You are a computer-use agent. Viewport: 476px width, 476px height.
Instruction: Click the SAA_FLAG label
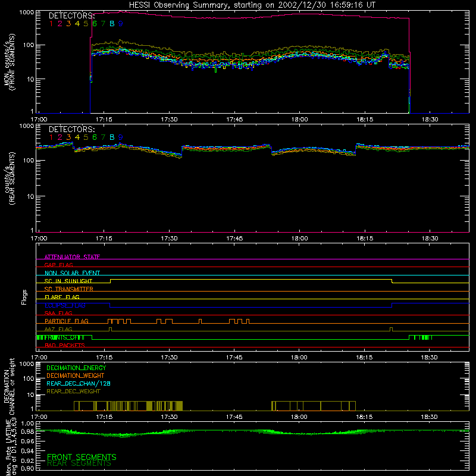(58, 313)
